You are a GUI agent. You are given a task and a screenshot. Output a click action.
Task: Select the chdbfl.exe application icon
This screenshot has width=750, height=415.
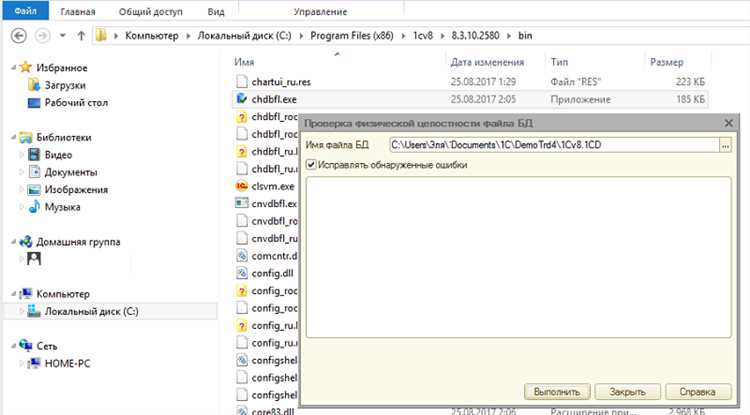(242, 99)
